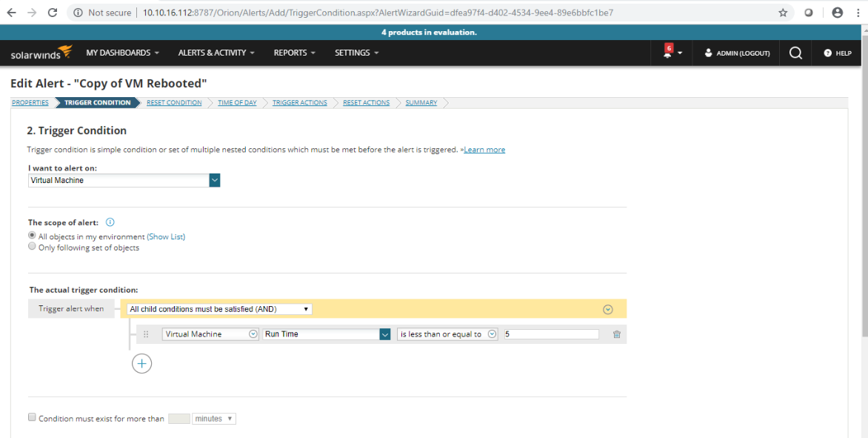This screenshot has height=438, width=868.
Task: Enable Condition must exist for more than
Action: 32,417
